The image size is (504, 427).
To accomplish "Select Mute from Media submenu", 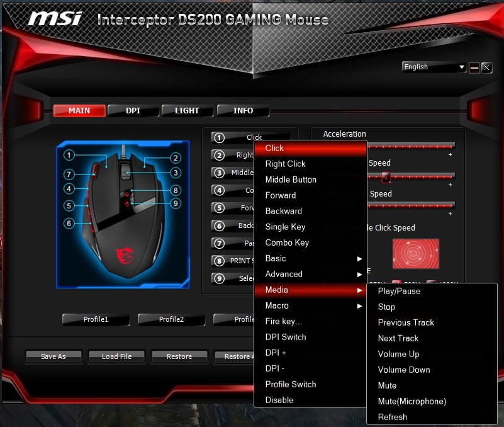I will point(432,386).
